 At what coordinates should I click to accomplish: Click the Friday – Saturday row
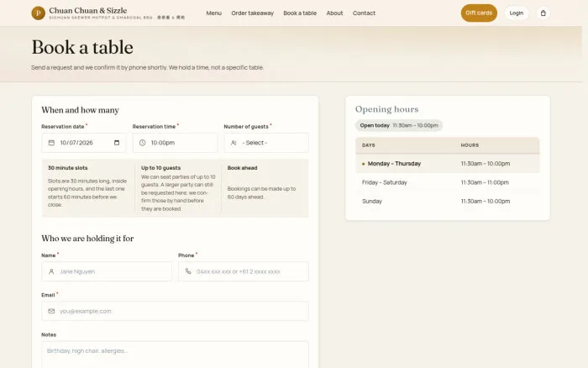(448, 182)
